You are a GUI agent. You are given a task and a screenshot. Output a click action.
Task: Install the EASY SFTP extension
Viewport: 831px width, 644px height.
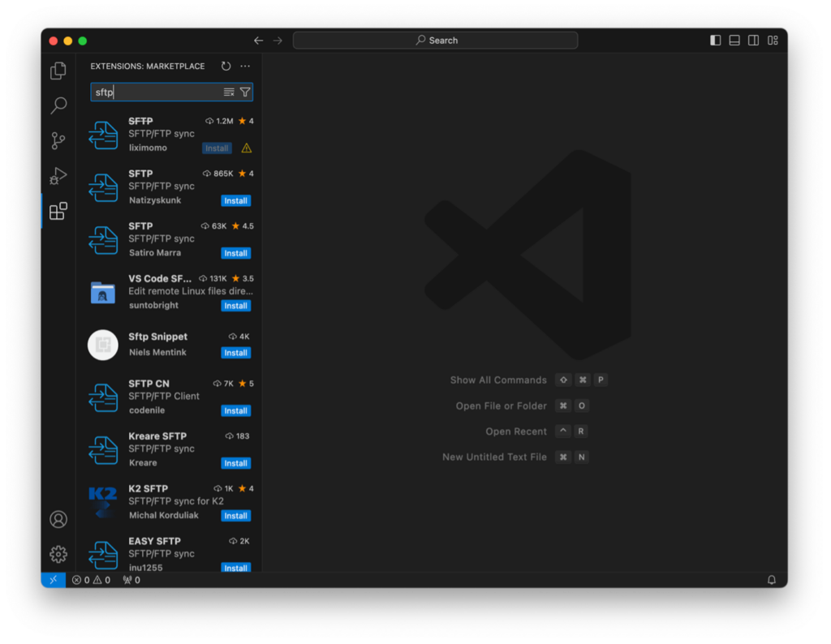point(236,568)
